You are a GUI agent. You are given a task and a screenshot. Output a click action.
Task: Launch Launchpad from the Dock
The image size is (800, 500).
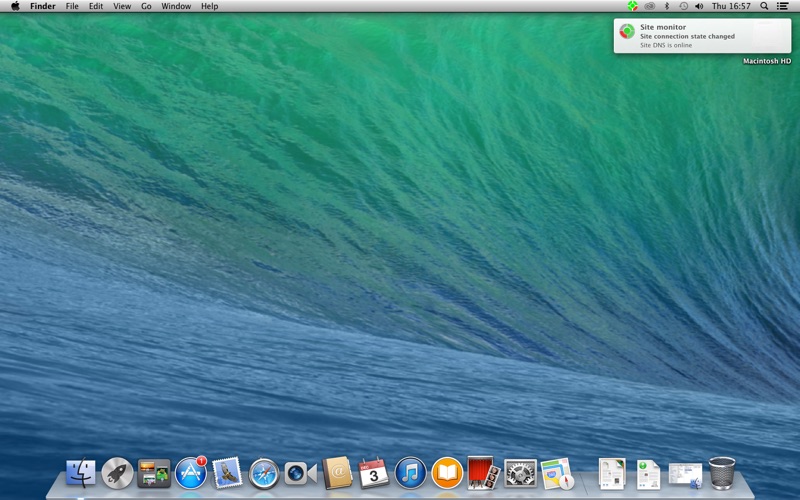[117, 473]
